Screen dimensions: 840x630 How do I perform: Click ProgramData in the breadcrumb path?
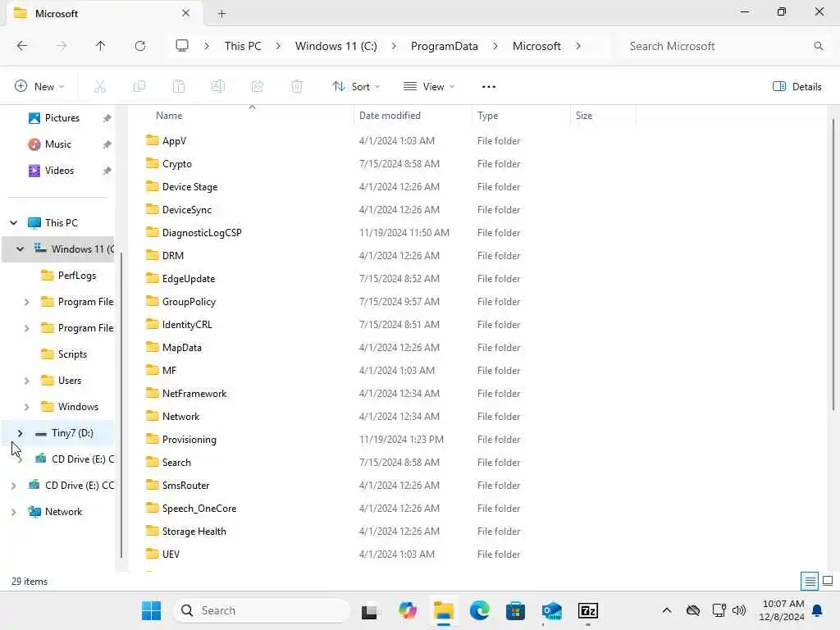click(x=444, y=46)
